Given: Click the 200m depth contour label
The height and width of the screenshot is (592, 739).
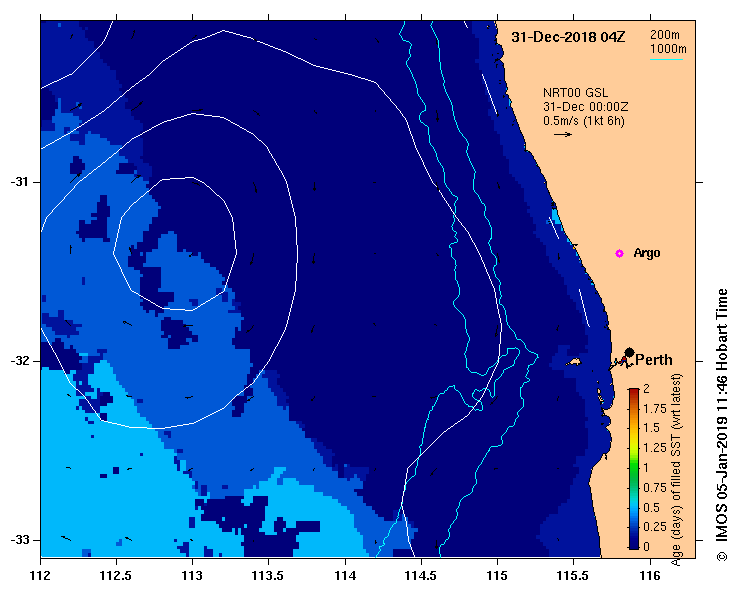Looking at the screenshot, I should point(665,34).
